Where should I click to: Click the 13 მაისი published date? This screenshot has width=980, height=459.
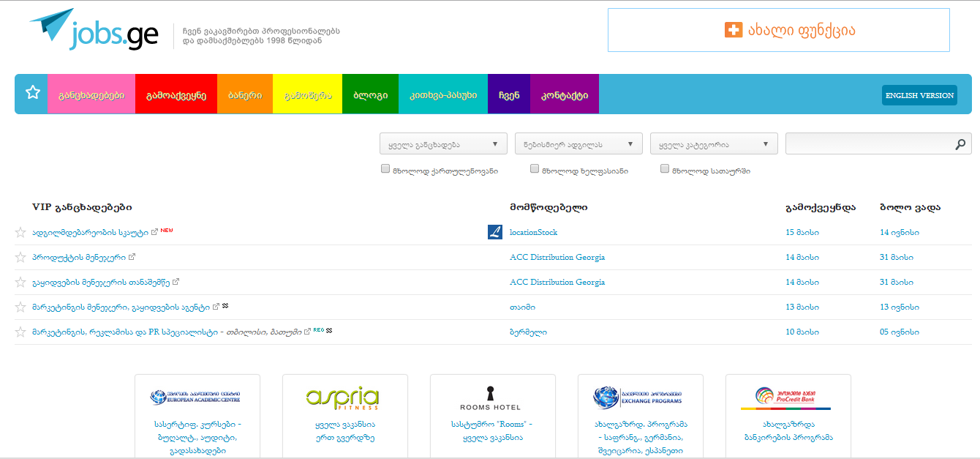click(x=802, y=307)
